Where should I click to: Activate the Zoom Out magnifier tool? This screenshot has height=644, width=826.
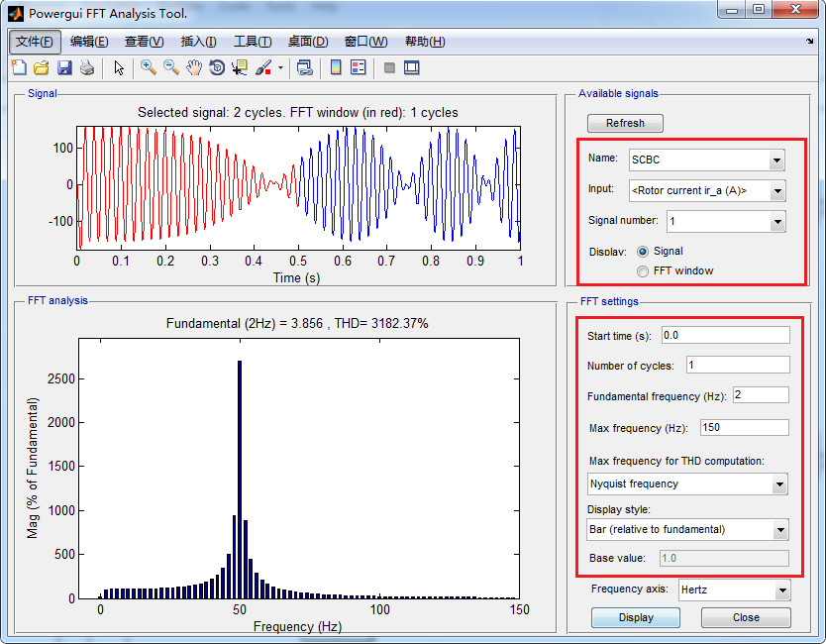(x=171, y=67)
